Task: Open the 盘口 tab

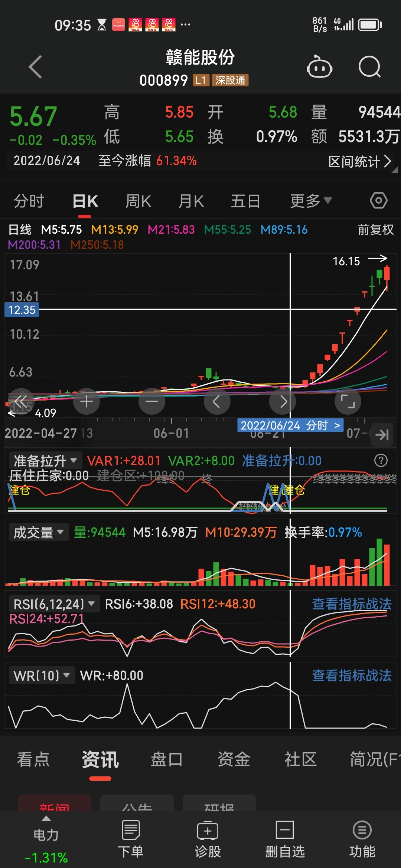Action: tap(167, 759)
